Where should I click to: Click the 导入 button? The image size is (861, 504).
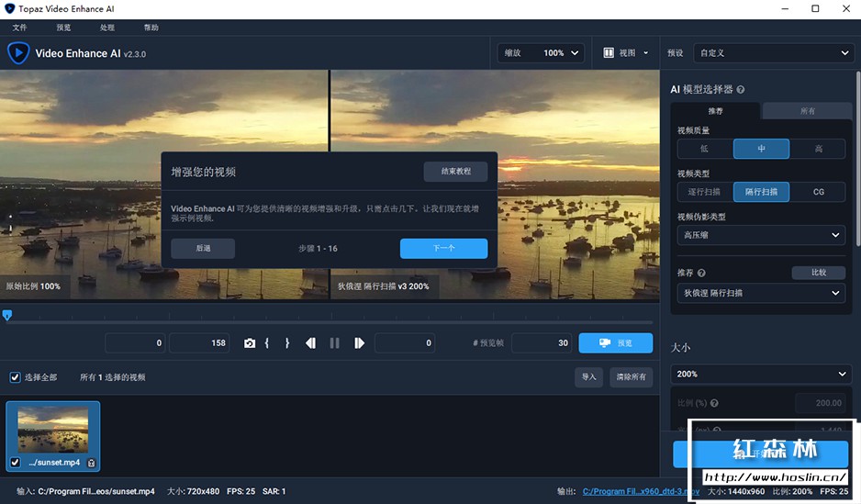[588, 377]
